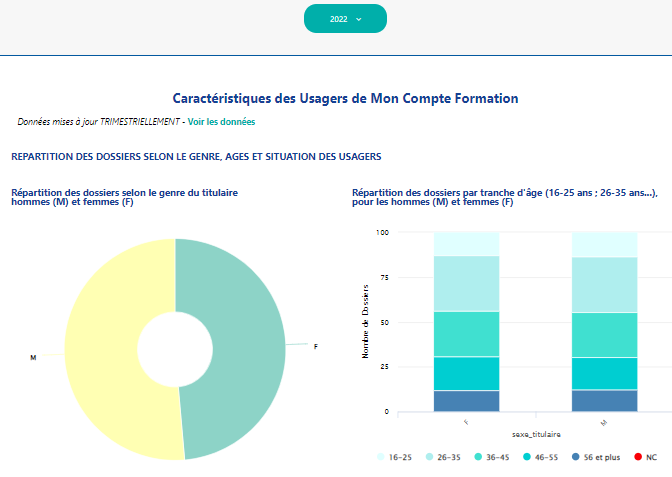Screen dimensions: 672x477
Task: Select the 26-35 segment of the F bar
Action: click(x=466, y=283)
